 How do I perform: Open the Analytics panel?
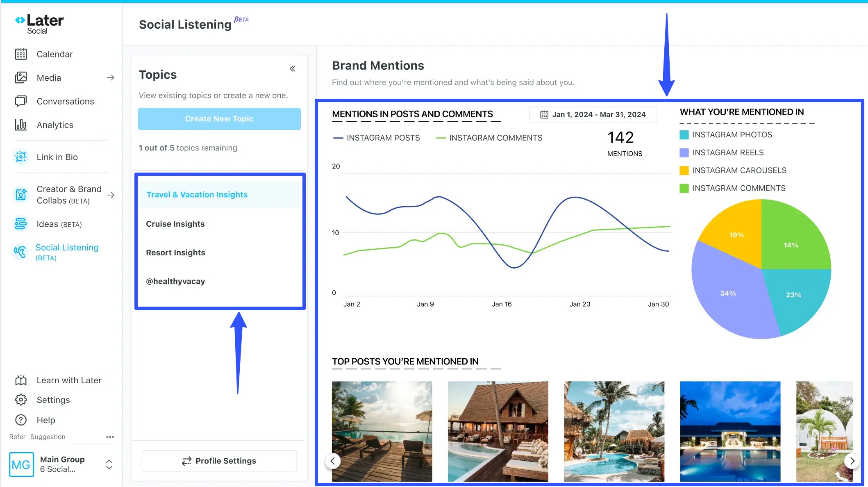coord(55,125)
